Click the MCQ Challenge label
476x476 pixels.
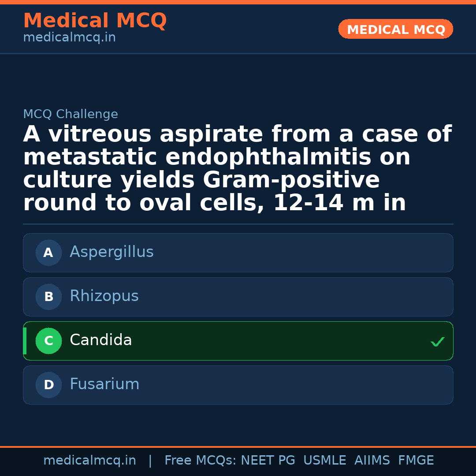71,114
